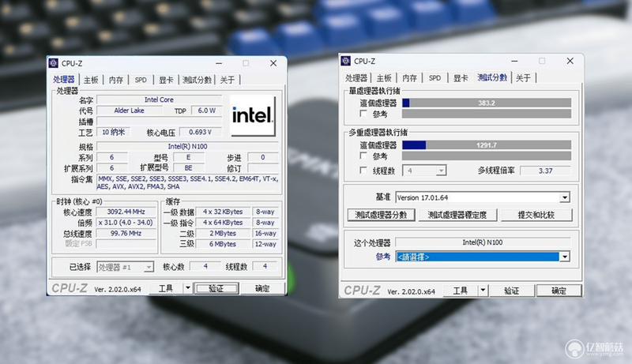Click 三级 cache value 6 MBytes

pos(223,244)
